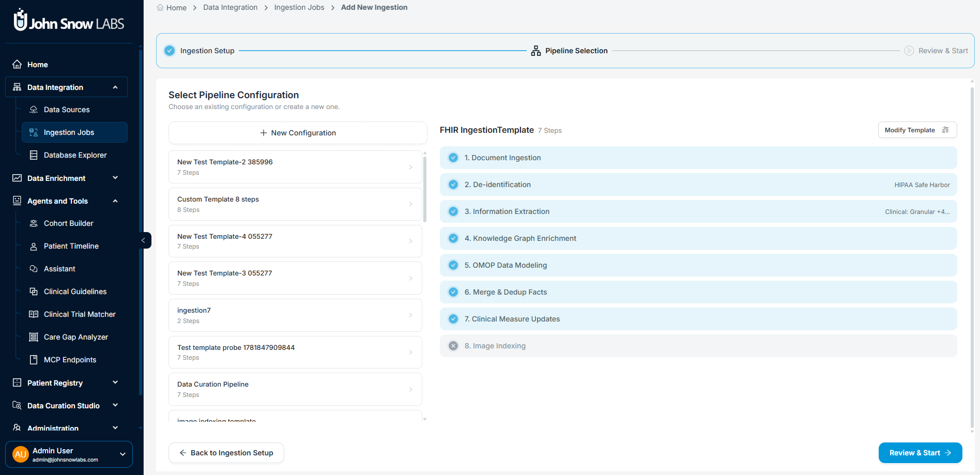Click the Database Explorer icon

(x=34, y=155)
